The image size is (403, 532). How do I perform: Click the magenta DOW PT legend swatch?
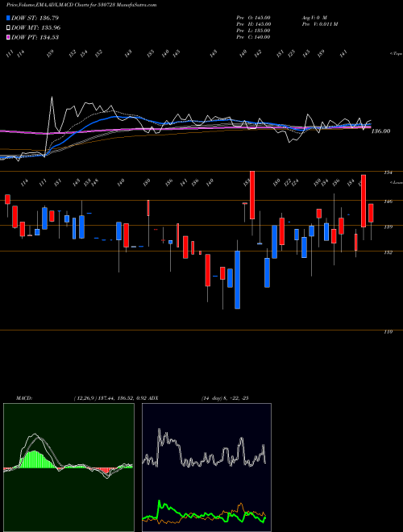pyautogui.click(x=8, y=37)
